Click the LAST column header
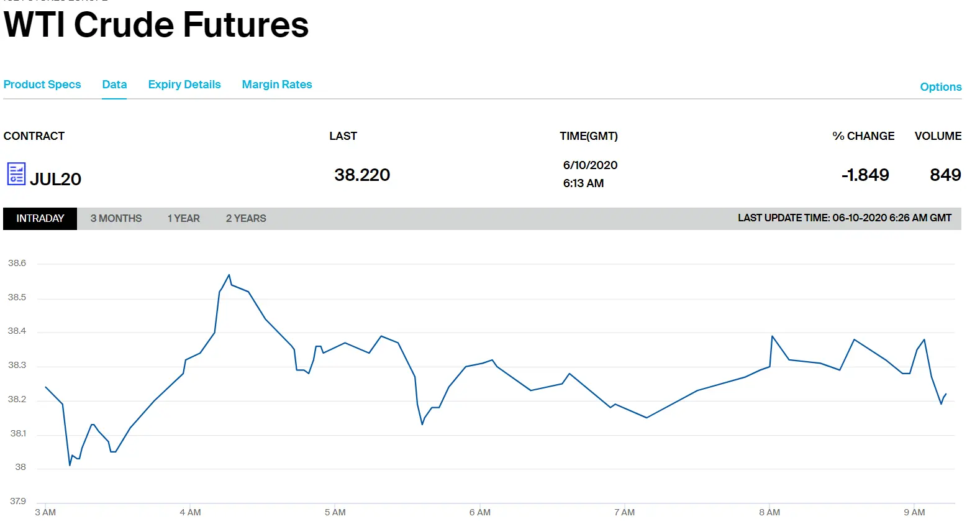This screenshot has height=529, width=980. pyautogui.click(x=343, y=136)
